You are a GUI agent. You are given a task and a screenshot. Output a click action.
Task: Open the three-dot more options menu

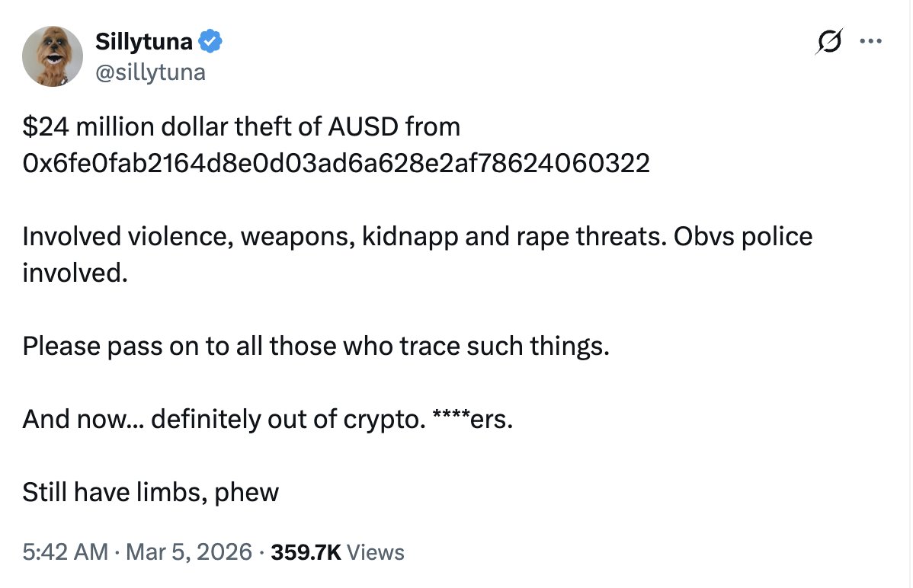[870, 41]
